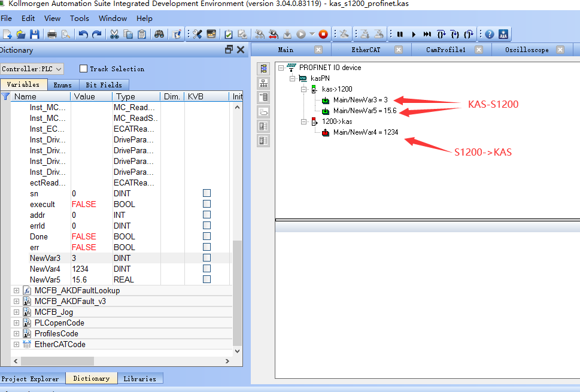Click the Print toolbar icon
The image size is (580, 392).
(52, 34)
